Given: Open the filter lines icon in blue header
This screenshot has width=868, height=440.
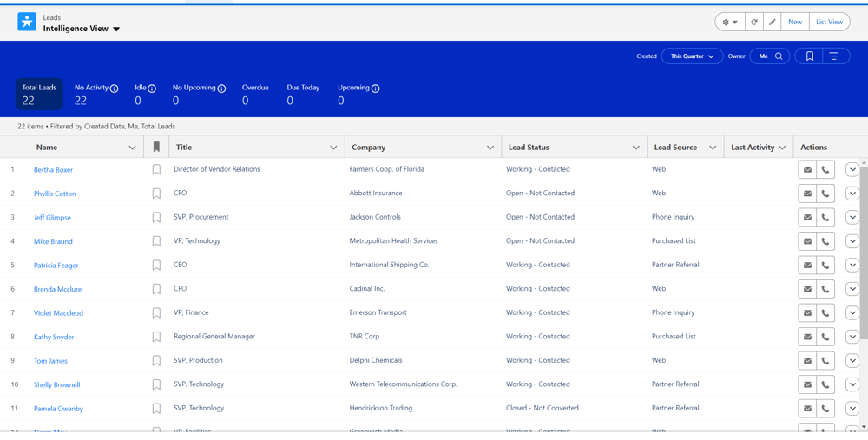Looking at the screenshot, I should click(835, 56).
